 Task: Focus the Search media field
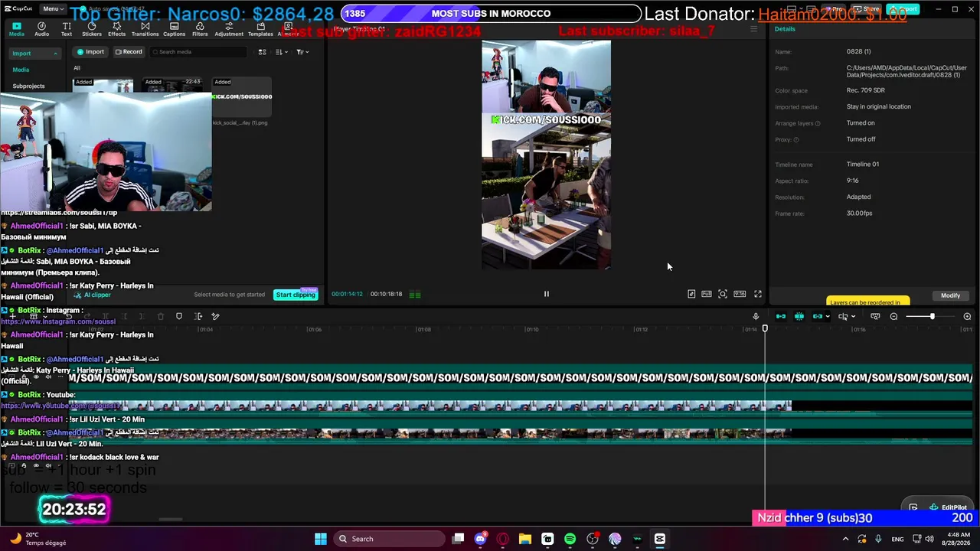(199, 52)
